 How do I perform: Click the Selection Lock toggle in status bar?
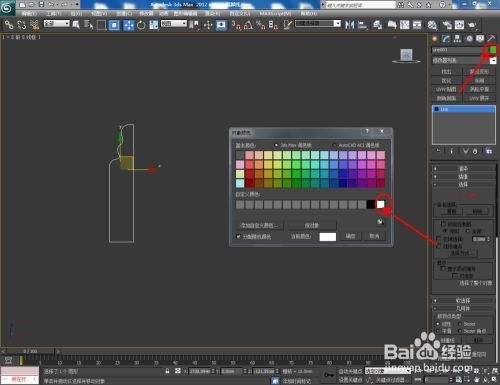click(x=167, y=371)
